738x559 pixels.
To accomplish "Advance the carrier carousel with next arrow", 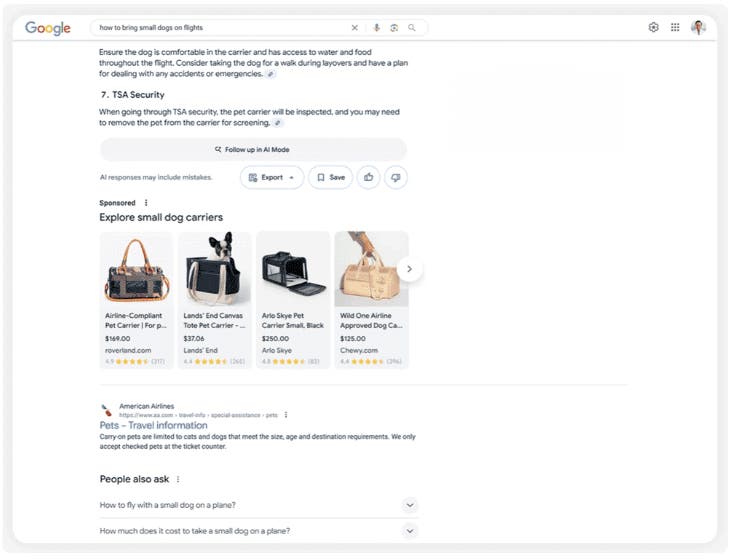I will tap(409, 269).
